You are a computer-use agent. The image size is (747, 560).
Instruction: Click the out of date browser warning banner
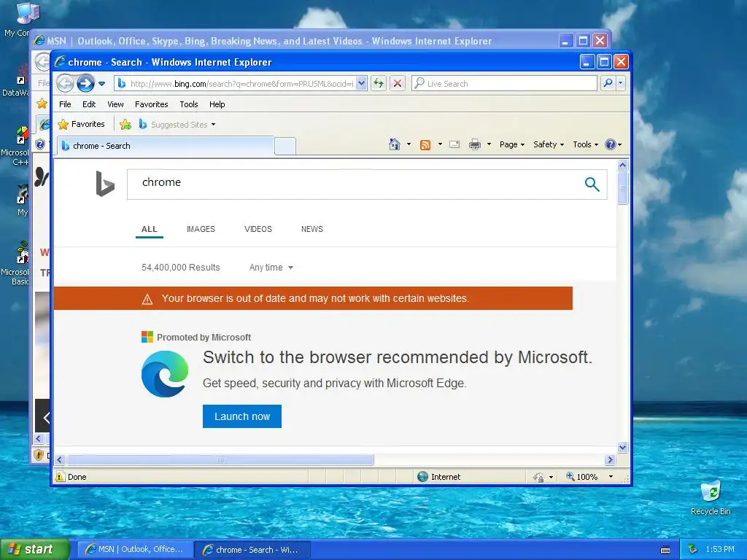point(313,298)
